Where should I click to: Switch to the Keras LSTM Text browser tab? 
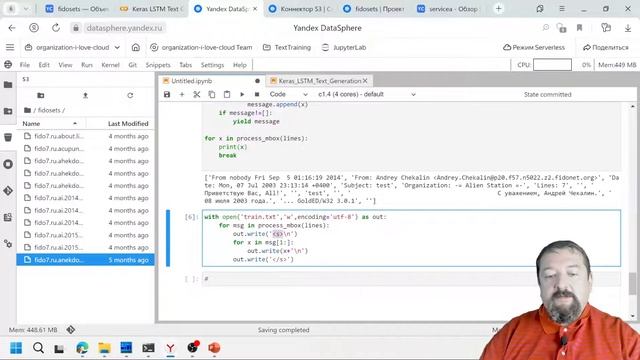tap(151, 9)
